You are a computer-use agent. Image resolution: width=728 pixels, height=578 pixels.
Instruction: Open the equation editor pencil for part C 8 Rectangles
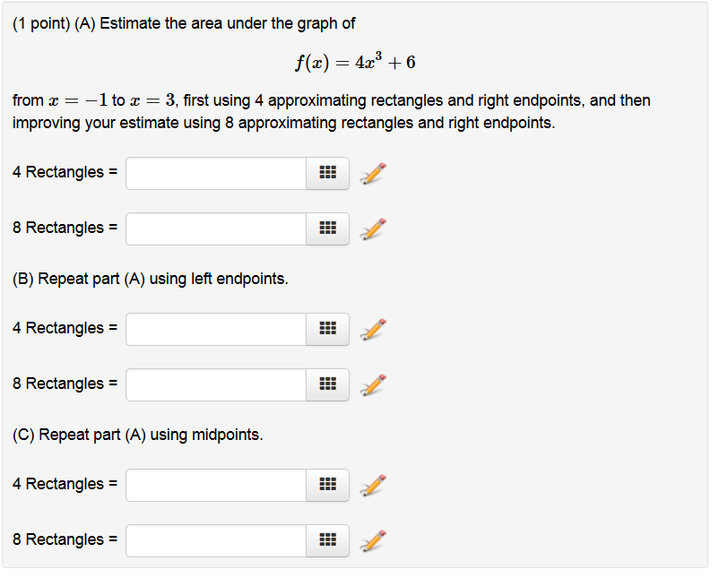point(370,540)
